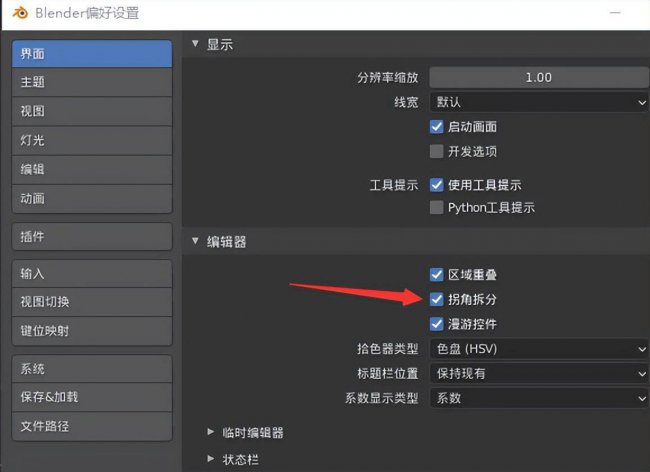Viewport: 650px width, 472px height.
Task: Open the 系数显示类型 dropdown
Action: tap(539, 398)
